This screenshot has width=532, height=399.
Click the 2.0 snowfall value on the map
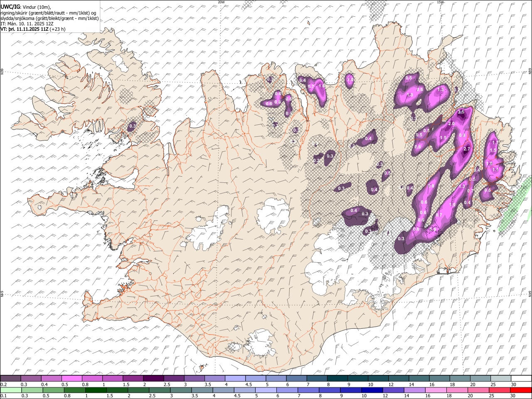coord(452,124)
